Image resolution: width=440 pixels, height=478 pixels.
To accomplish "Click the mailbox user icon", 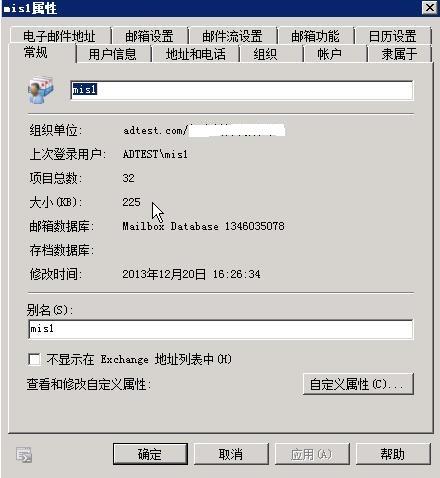I will 41,90.
